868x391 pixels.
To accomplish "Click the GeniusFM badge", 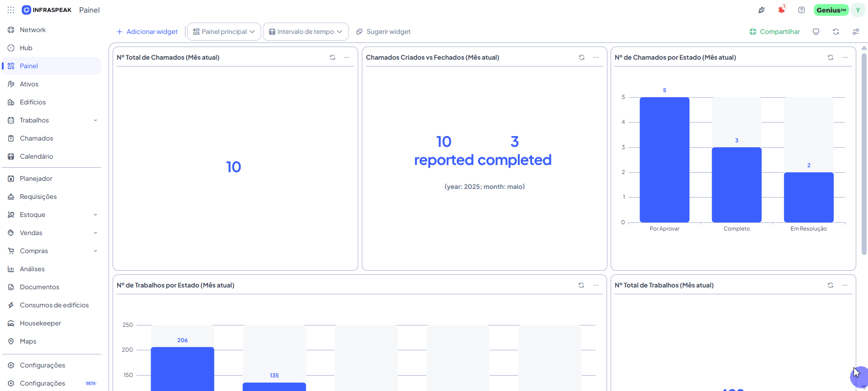I will tap(831, 10).
